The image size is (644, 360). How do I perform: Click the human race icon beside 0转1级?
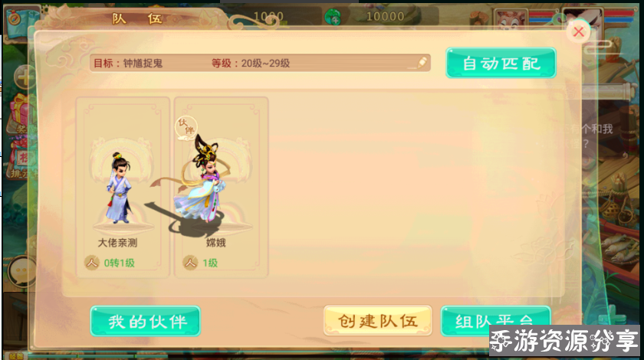(x=92, y=262)
